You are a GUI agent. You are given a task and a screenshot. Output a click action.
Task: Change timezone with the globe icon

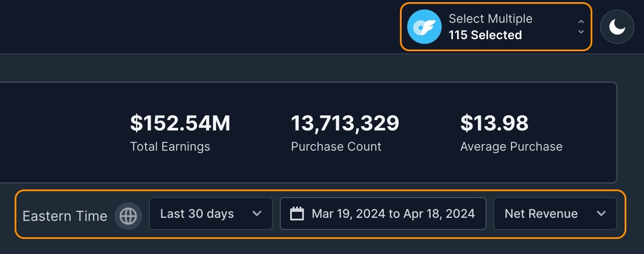point(128,216)
